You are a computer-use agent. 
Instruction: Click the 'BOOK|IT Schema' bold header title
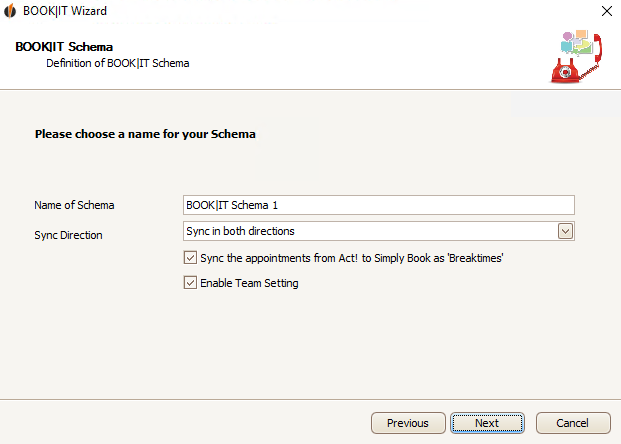(x=64, y=47)
